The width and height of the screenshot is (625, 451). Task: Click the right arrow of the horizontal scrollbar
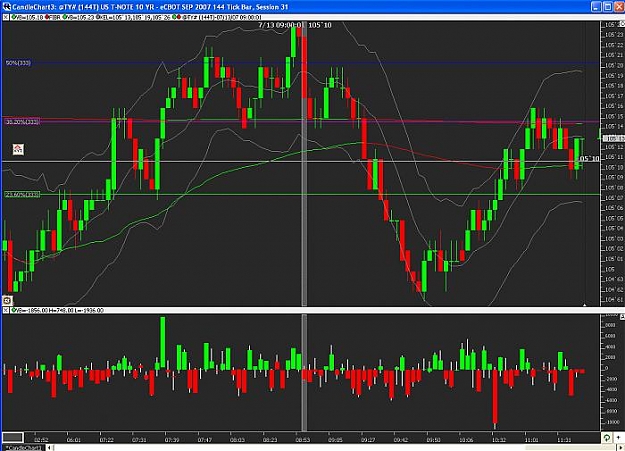(x=620, y=448)
